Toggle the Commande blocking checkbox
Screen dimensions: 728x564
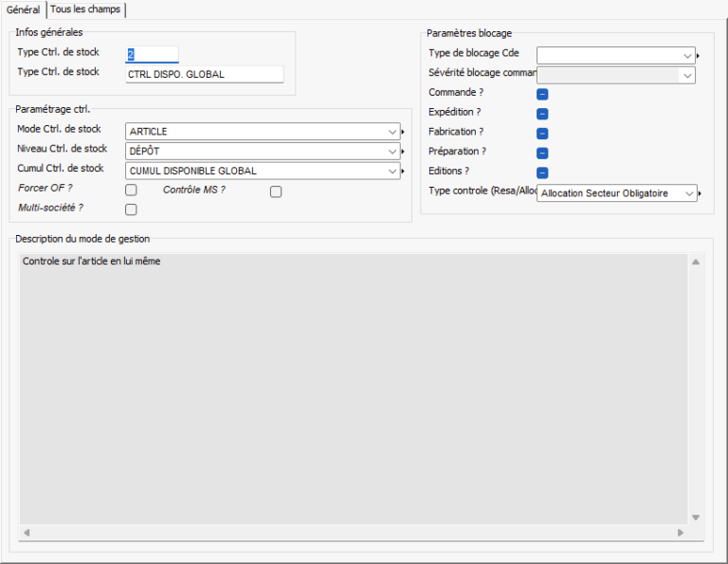pos(543,94)
